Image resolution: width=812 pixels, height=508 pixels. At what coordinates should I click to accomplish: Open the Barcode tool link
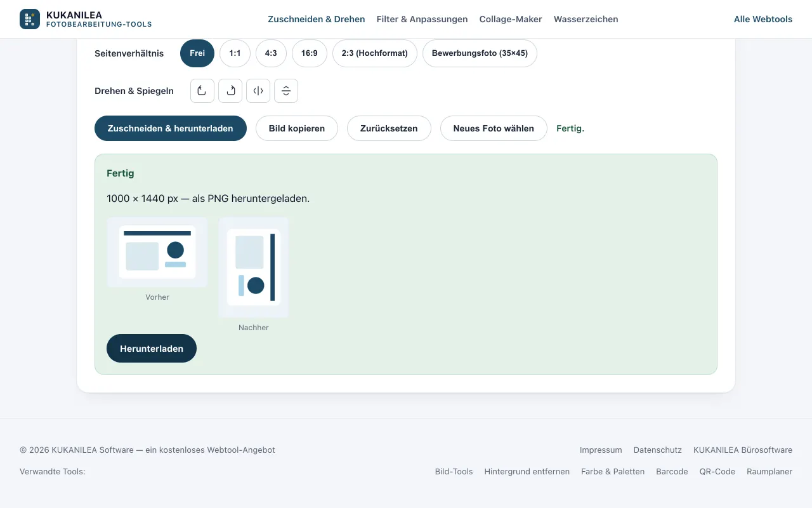672,472
